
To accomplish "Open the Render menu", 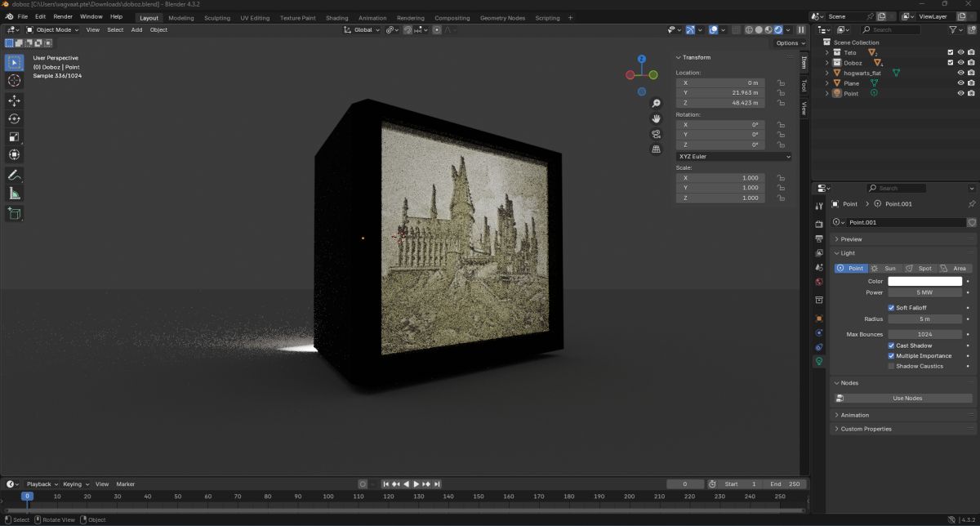I will 63,16.
